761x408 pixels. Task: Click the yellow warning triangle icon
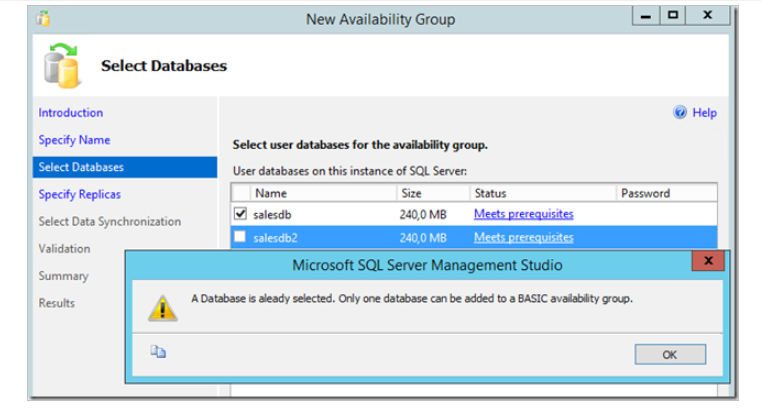pos(163,308)
